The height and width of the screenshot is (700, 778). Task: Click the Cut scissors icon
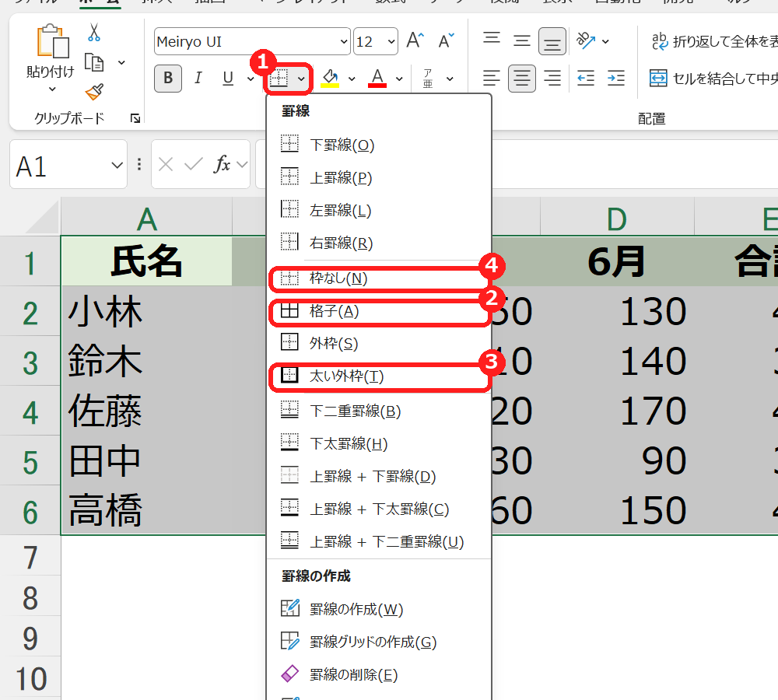pyautogui.click(x=94, y=33)
